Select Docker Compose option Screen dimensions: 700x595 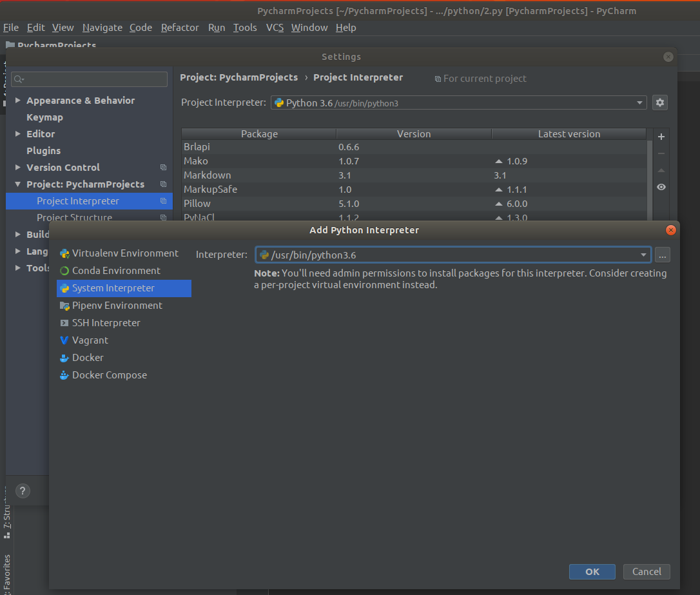point(124,375)
